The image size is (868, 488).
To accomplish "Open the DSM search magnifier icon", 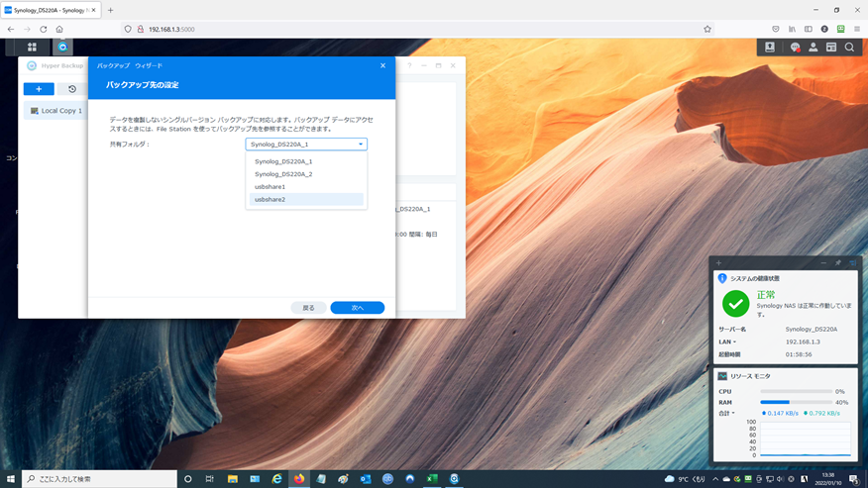I will coord(849,48).
